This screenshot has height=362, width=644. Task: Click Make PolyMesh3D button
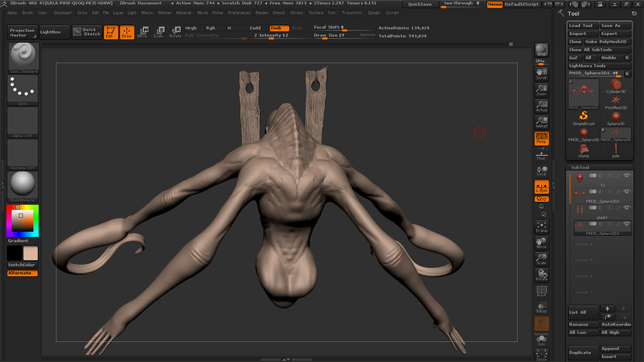(x=608, y=42)
